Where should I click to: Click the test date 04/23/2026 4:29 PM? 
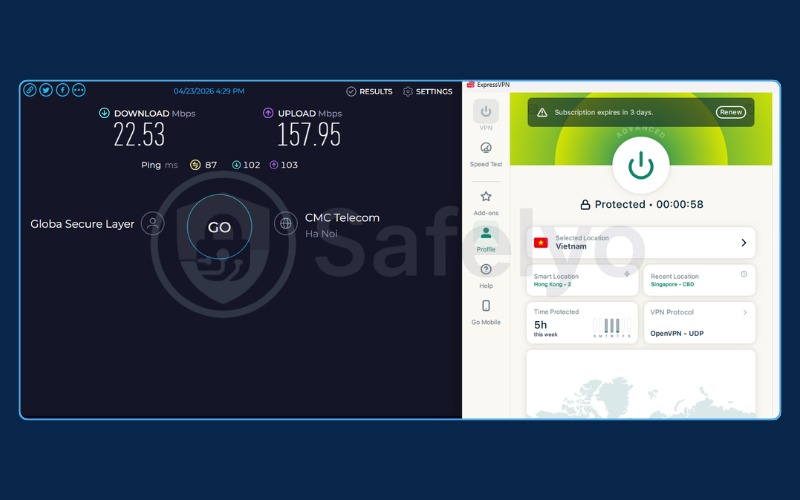(209, 91)
